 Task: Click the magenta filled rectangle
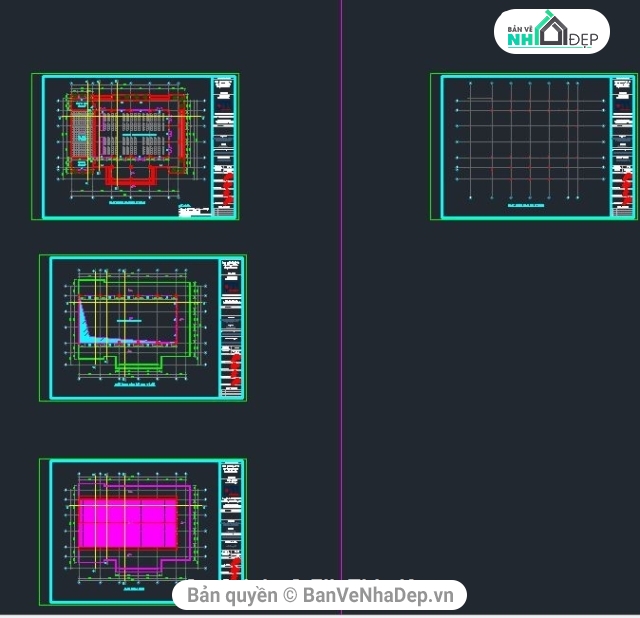[128, 522]
